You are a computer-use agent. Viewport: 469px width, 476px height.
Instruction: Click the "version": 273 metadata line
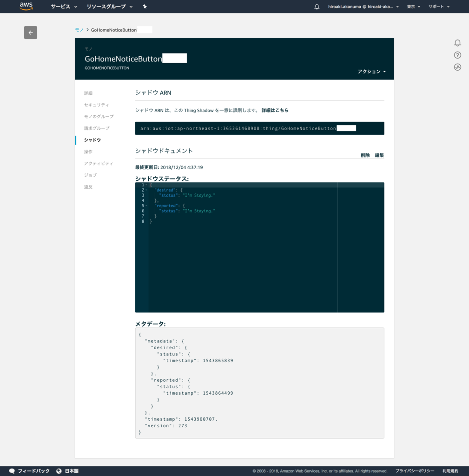166,426
